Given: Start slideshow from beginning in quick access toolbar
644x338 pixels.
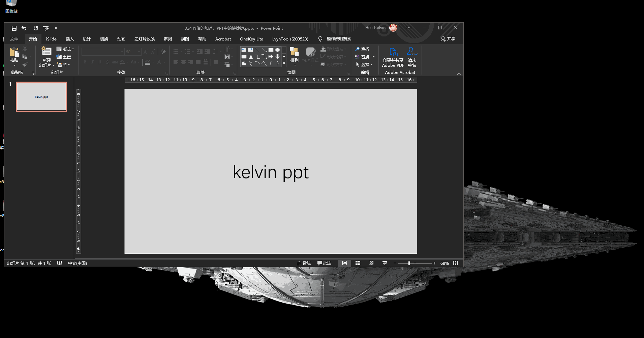Looking at the screenshot, I should 46,28.
